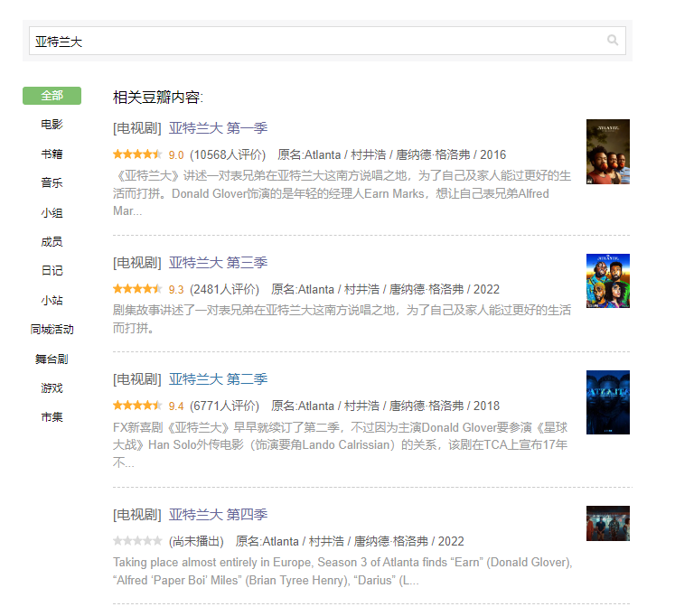This screenshot has height=616, width=675.
Task: Click the description starting 《亚特兰大》讲述一对表兄弟
Action: click(342, 193)
